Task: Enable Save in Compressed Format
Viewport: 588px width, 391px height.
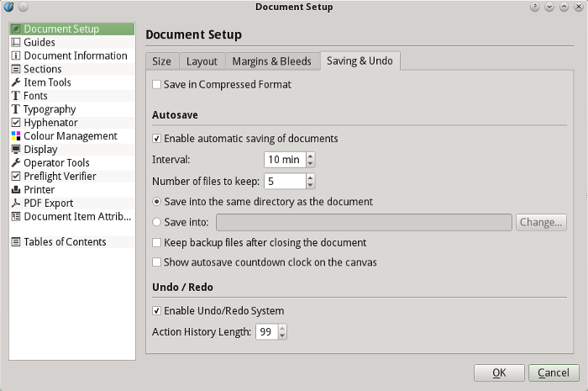Action: tap(157, 85)
